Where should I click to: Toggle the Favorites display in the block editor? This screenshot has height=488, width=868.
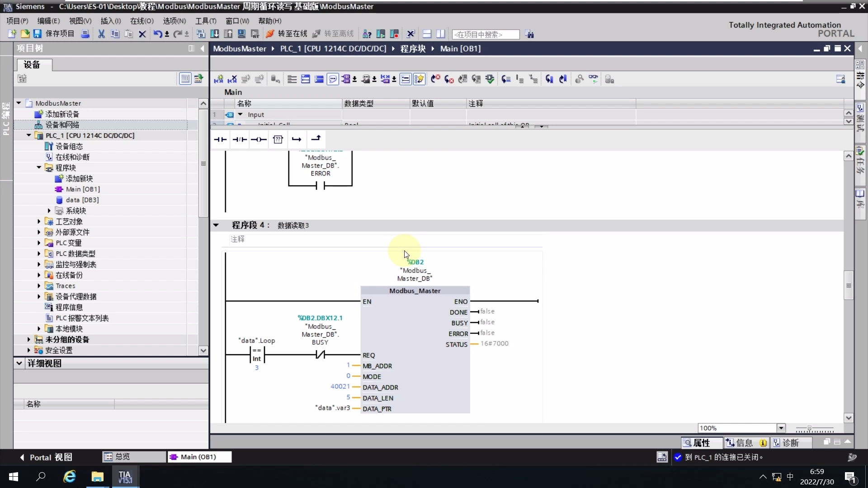(420, 79)
